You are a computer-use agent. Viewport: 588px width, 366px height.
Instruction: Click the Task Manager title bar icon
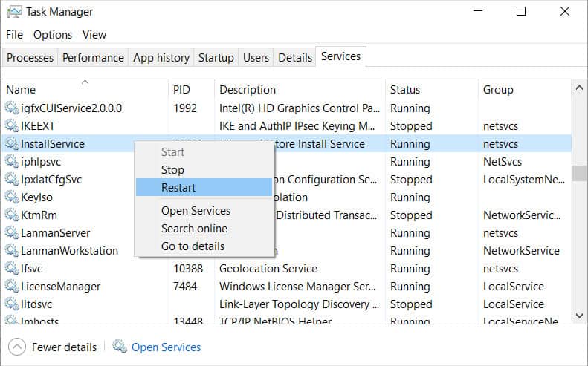click(x=14, y=12)
